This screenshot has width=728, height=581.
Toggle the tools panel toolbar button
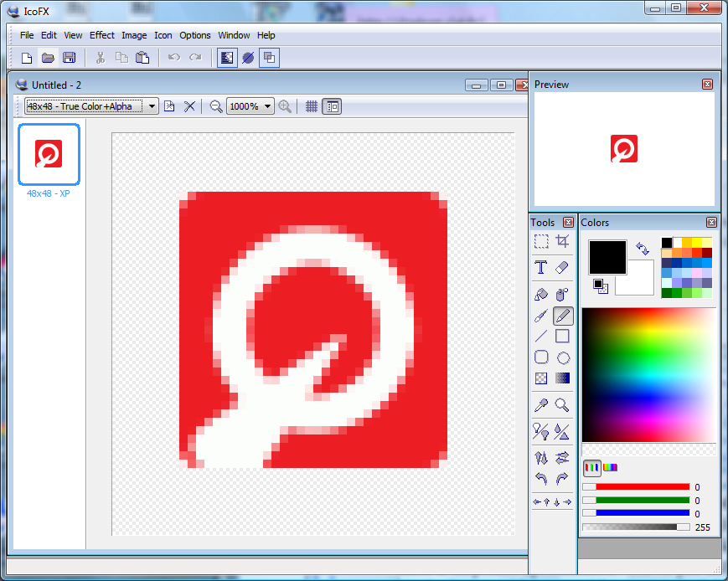[227, 58]
